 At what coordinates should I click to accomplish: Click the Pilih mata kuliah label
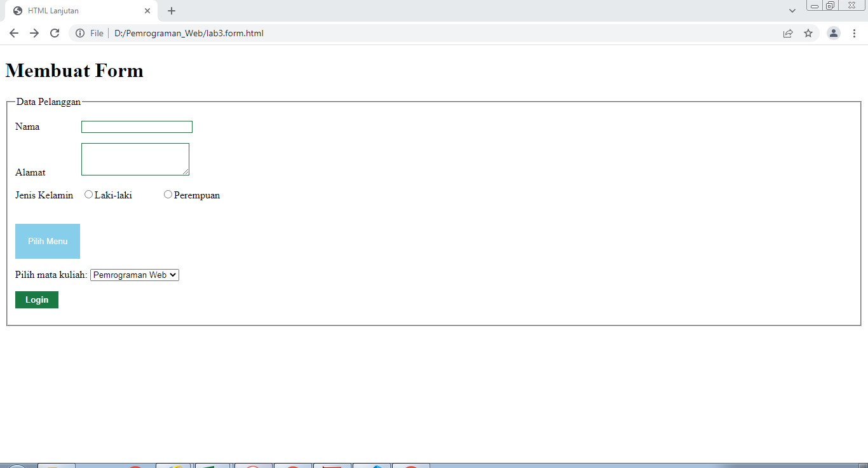point(51,275)
